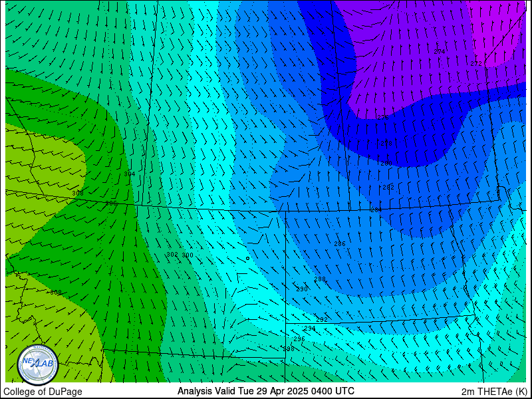Image resolution: width=532 pixels, height=399 pixels.
Task: Click the 280 contour value
Action: [386, 163]
